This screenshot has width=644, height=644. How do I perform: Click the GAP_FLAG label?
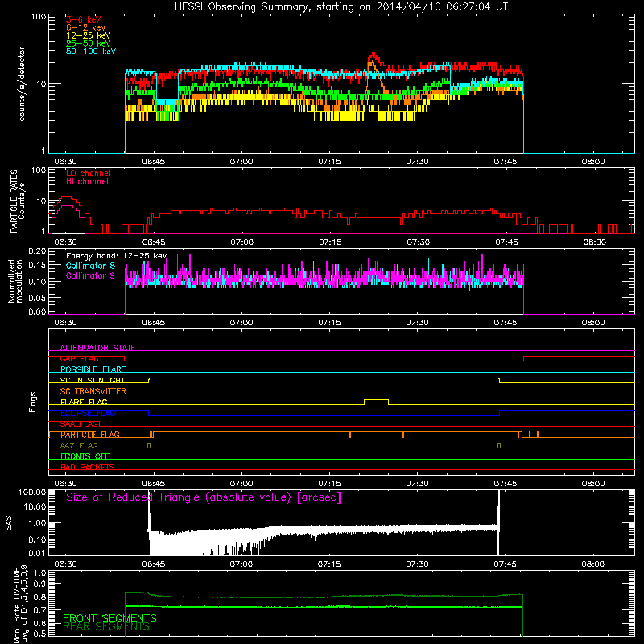79,358
